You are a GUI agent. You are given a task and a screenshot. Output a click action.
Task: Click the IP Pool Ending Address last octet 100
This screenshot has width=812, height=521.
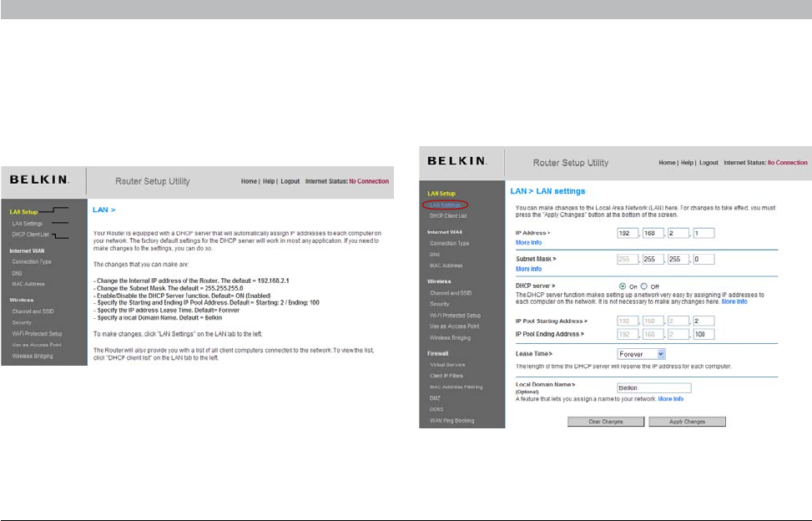(704, 335)
